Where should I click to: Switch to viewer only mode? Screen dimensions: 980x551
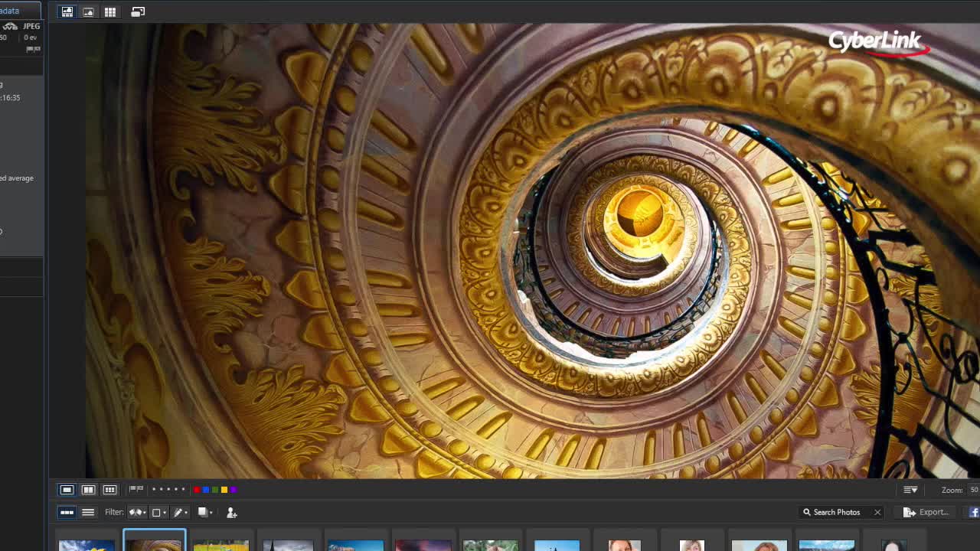point(89,12)
